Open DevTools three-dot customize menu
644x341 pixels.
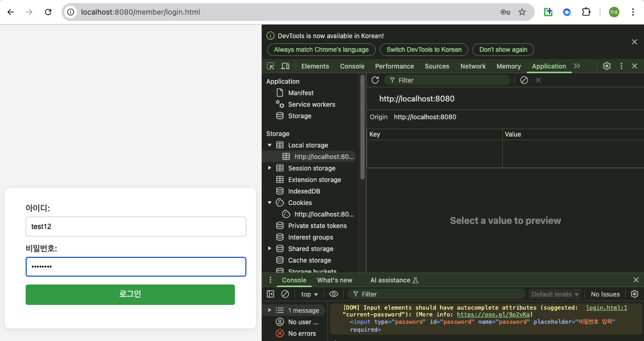click(x=622, y=66)
